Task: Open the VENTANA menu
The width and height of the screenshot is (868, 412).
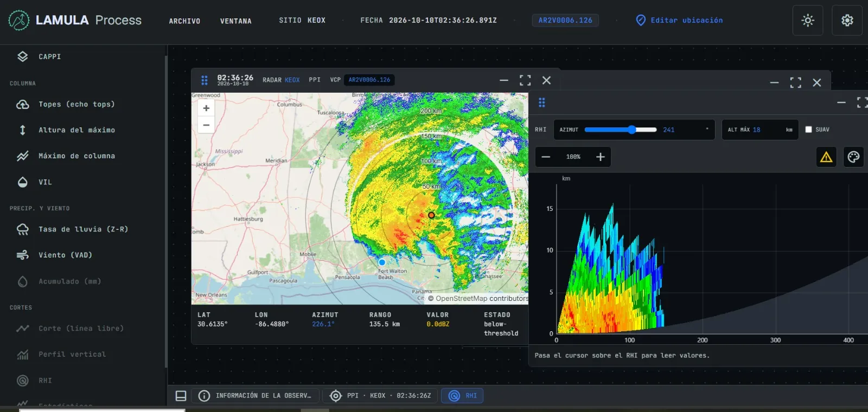Action: 236,21
